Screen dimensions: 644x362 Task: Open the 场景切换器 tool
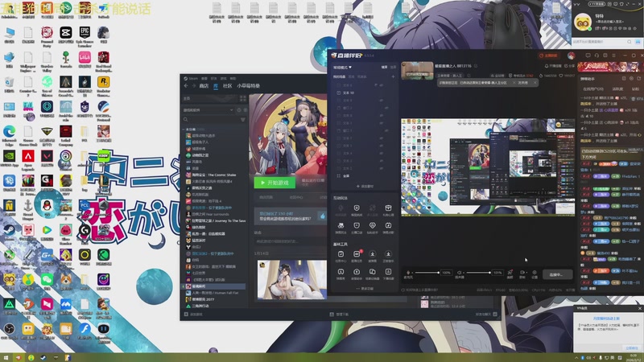[372, 274]
